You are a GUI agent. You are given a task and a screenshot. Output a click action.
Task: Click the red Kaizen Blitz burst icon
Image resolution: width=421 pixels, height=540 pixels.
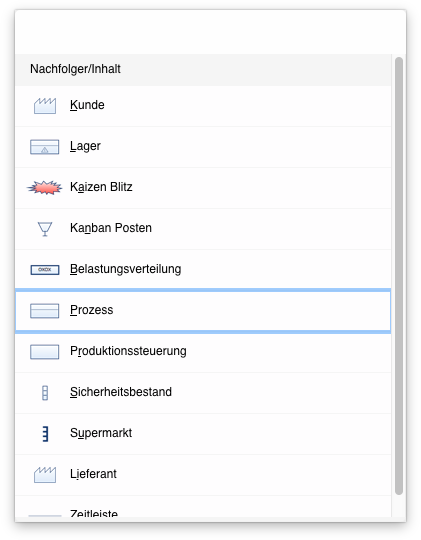click(45, 188)
